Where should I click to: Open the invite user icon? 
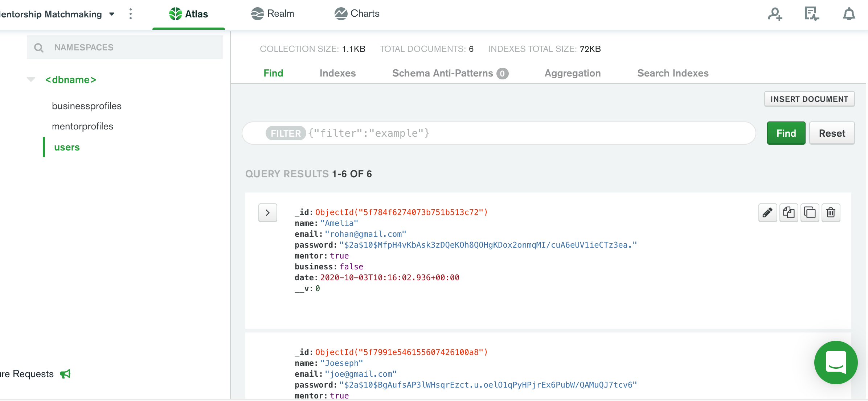coord(775,15)
